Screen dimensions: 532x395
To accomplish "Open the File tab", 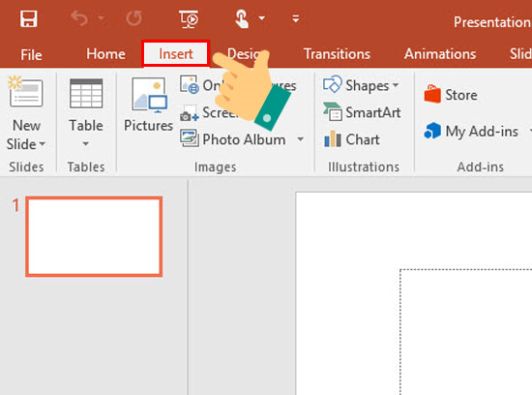I will [31, 54].
